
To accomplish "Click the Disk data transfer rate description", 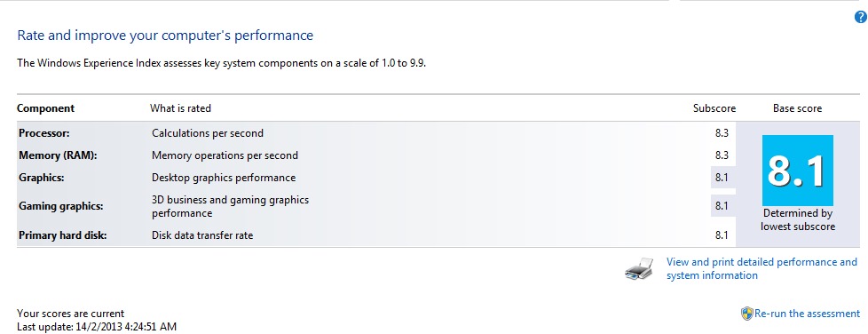I will coord(202,235).
